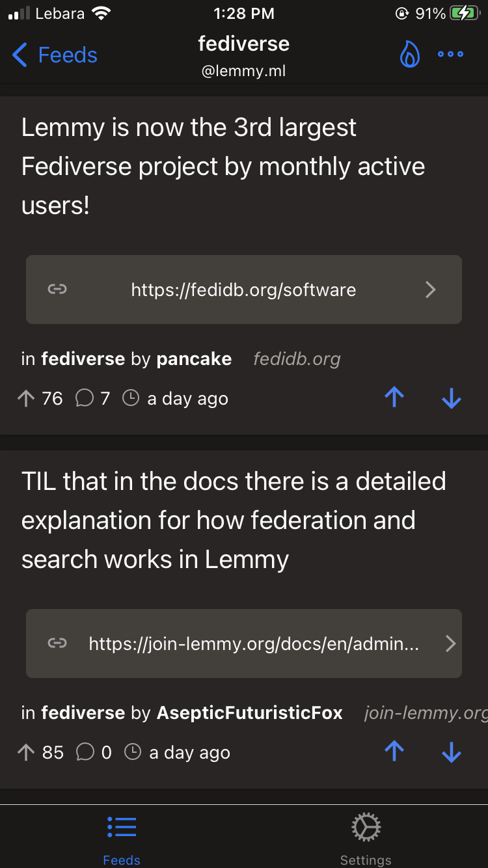The image size is (488, 868).
Task: Switch to the Feeds tab
Action: point(122,839)
